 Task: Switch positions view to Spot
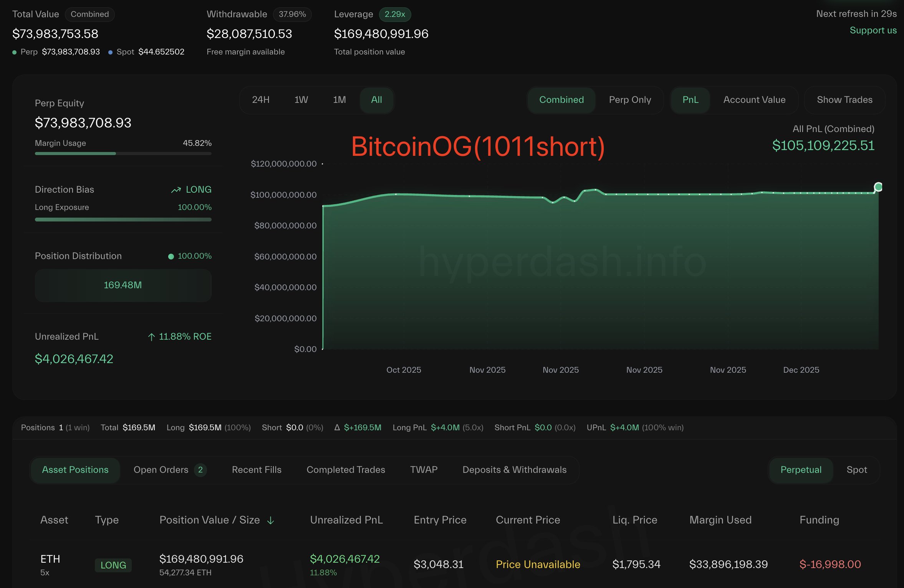point(857,470)
